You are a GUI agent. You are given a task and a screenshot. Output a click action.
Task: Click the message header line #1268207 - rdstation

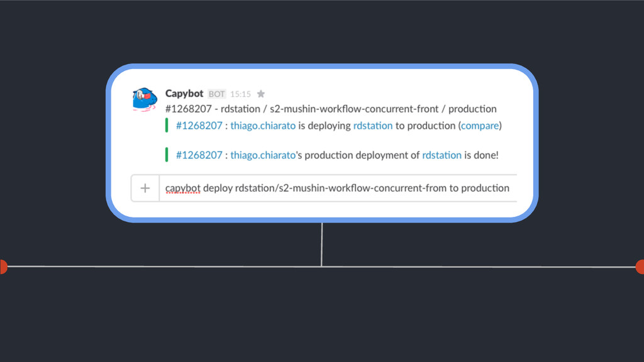(331, 109)
